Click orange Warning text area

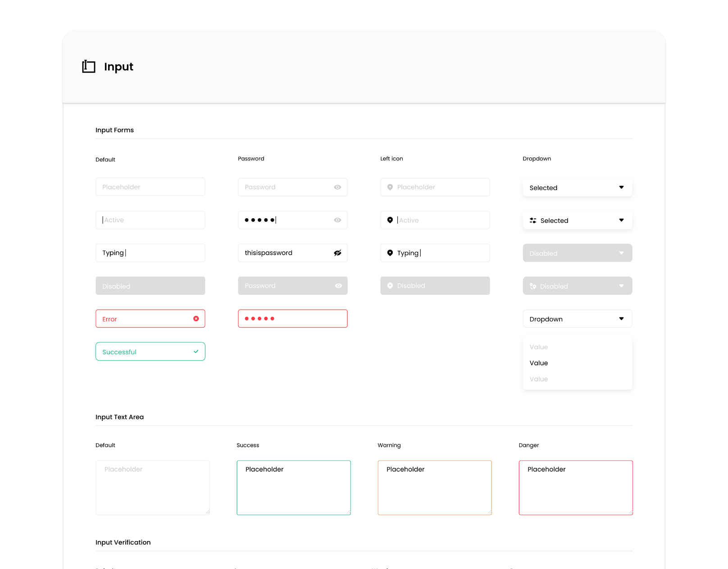click(435, 488)
